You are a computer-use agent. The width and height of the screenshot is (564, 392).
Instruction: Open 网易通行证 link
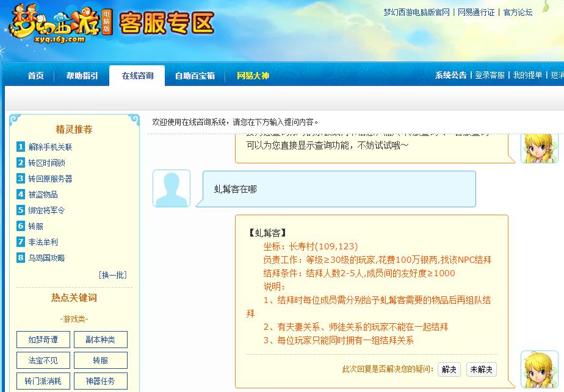tap(476, 13)
